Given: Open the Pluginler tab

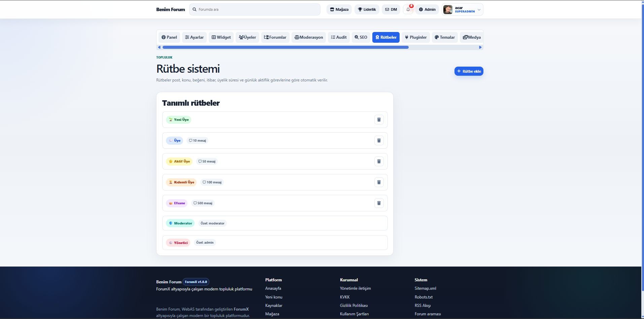Looking at the screenshot, I should [416, 37].
